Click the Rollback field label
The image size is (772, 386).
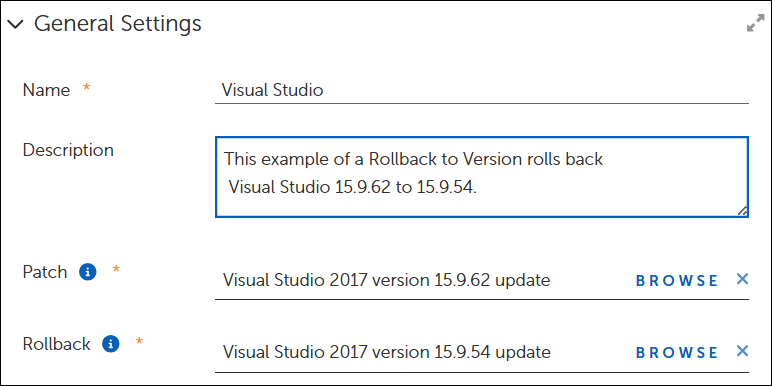pyautogui.click(x=57, y=344)
